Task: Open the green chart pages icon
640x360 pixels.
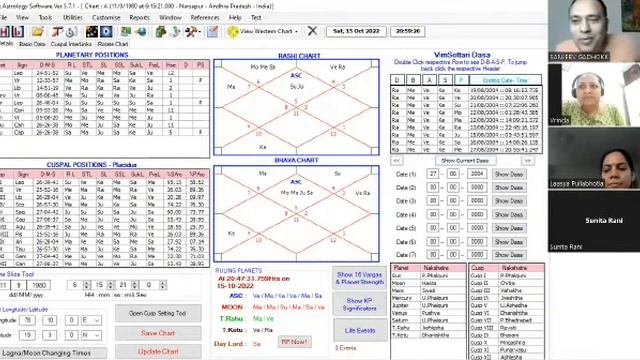Action: [x=126, y=31]
